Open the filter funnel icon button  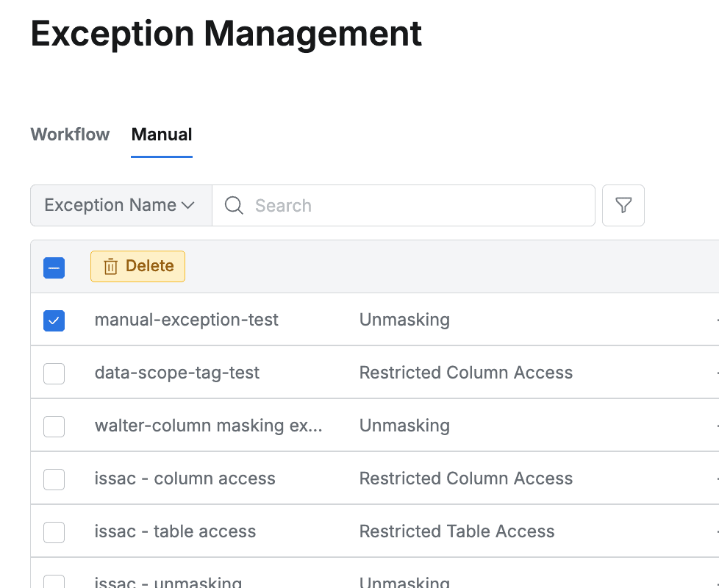[623, 205]
